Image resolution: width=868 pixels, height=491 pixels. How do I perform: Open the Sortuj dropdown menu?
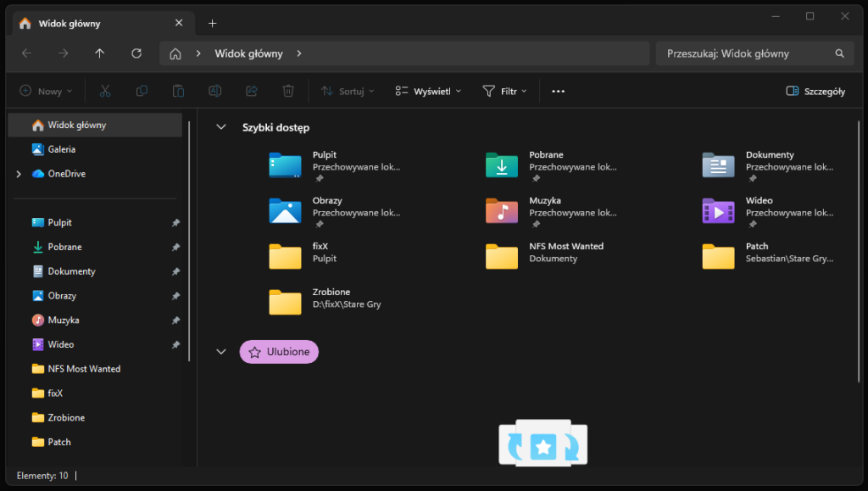pos(347,92)
